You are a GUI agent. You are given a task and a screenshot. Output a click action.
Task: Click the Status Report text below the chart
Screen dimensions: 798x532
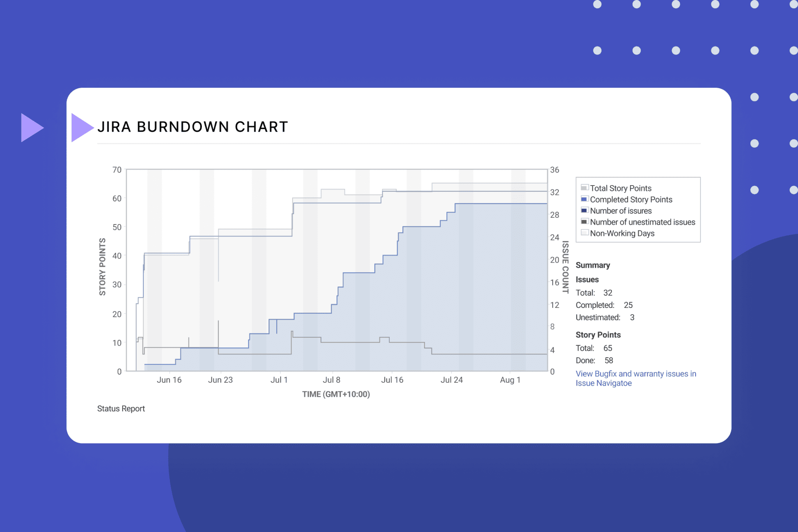tap(121, 408)
